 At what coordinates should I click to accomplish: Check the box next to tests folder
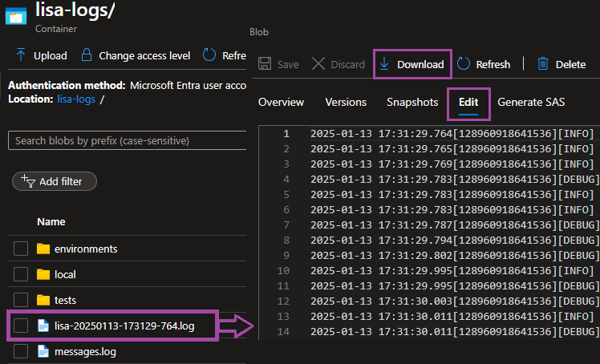click(21, 300)
